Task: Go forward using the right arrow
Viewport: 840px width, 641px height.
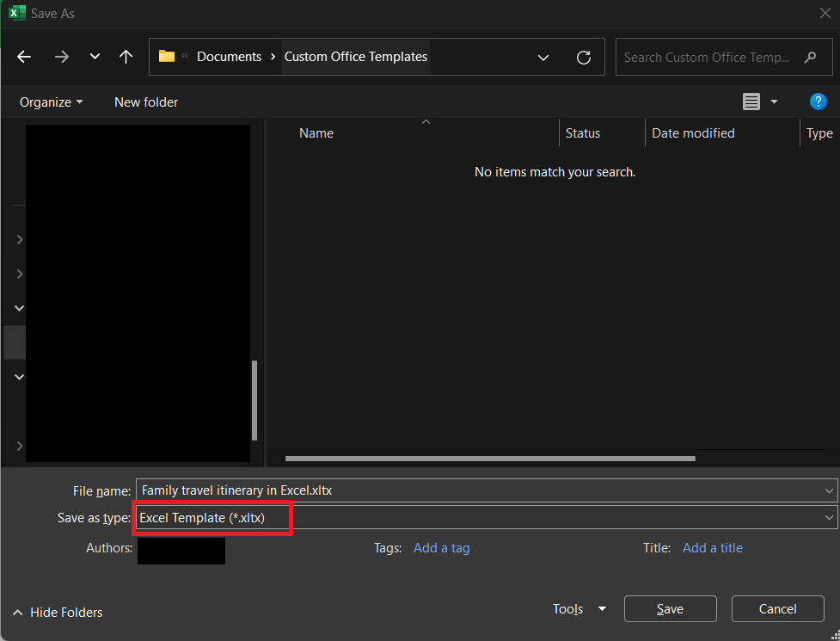Action: point(62,57)
